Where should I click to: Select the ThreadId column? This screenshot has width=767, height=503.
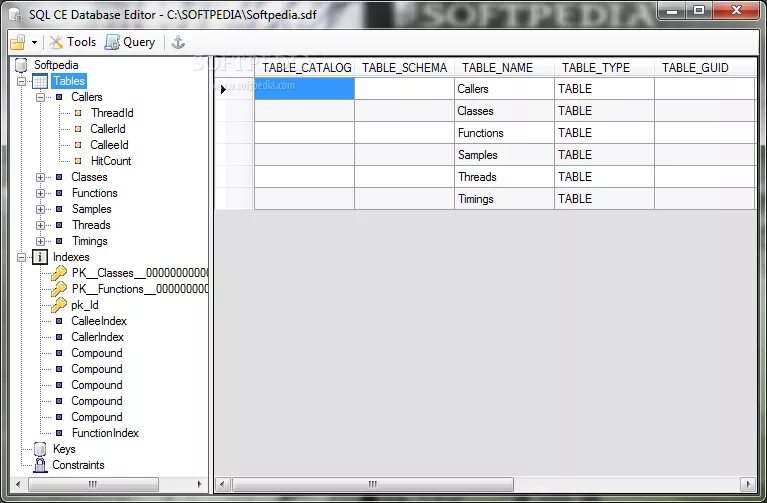point(112,113)
